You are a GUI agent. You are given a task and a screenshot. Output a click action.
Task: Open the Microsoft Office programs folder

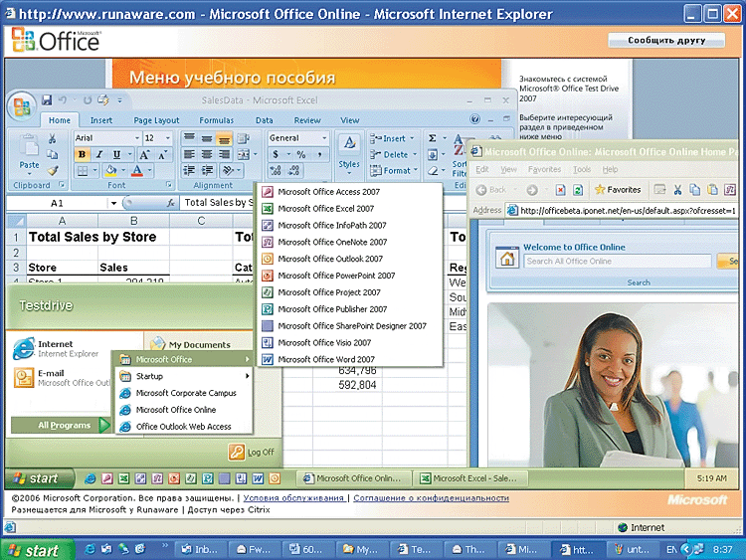(x=184, y=359)
